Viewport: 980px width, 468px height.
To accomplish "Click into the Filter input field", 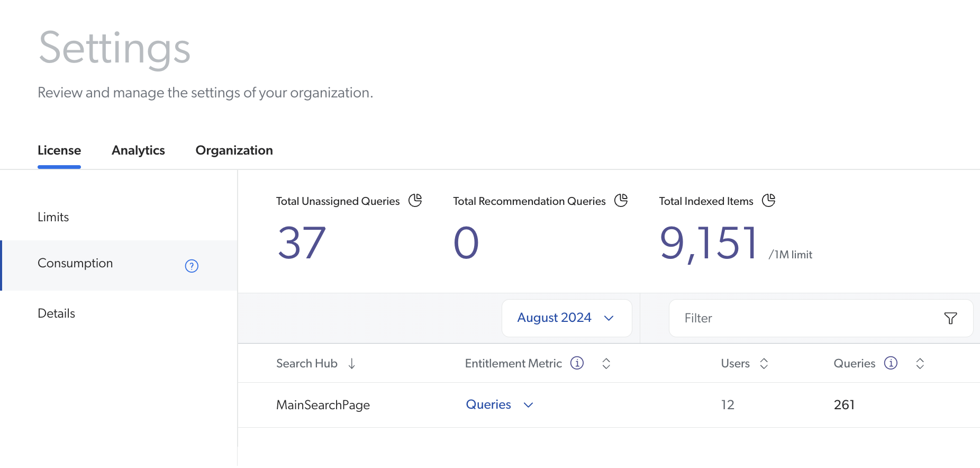I will tap(821, 318).
